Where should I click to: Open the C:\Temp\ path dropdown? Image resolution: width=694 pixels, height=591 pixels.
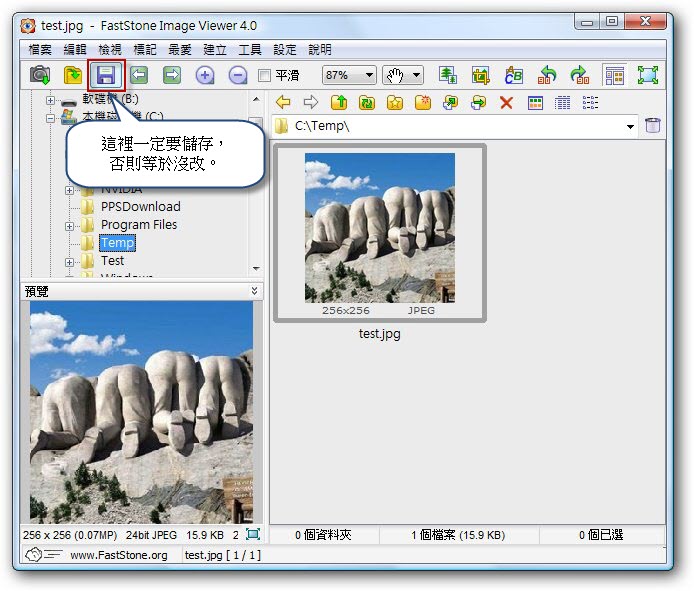(x=630, y=127)
